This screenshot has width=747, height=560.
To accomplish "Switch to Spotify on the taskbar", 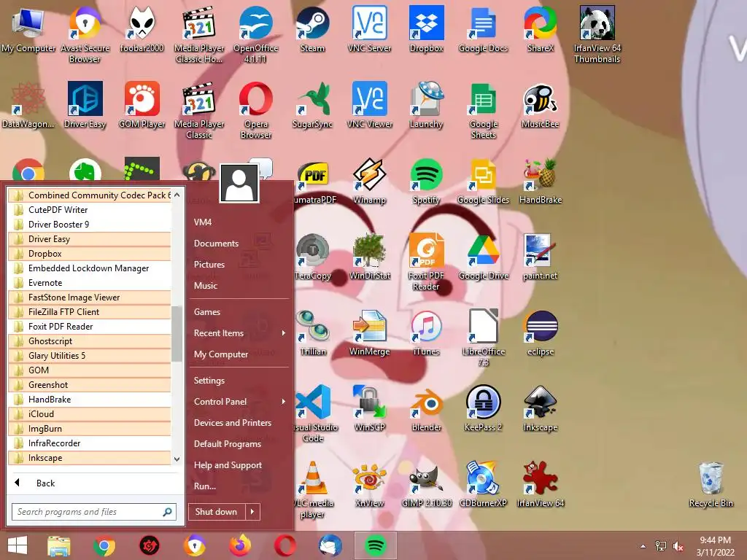I will [x=376, y=545].
